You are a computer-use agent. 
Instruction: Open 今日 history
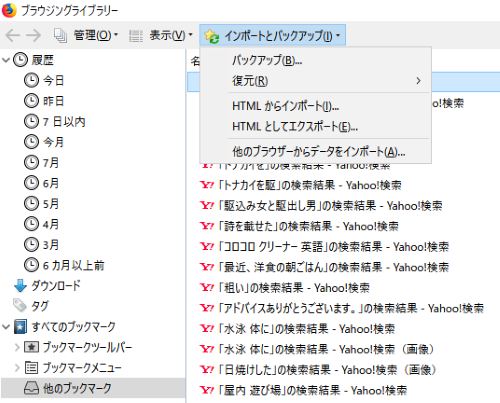[53, 81]
